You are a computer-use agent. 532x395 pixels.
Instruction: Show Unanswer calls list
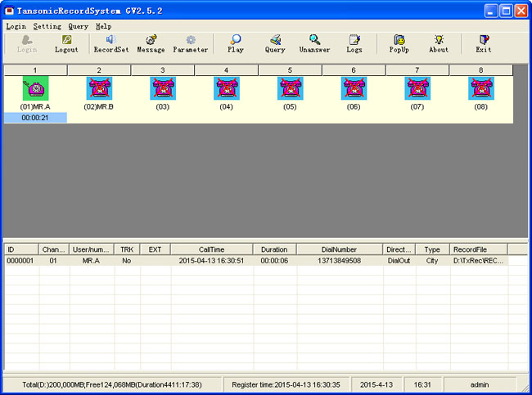(x=314, y=43)
